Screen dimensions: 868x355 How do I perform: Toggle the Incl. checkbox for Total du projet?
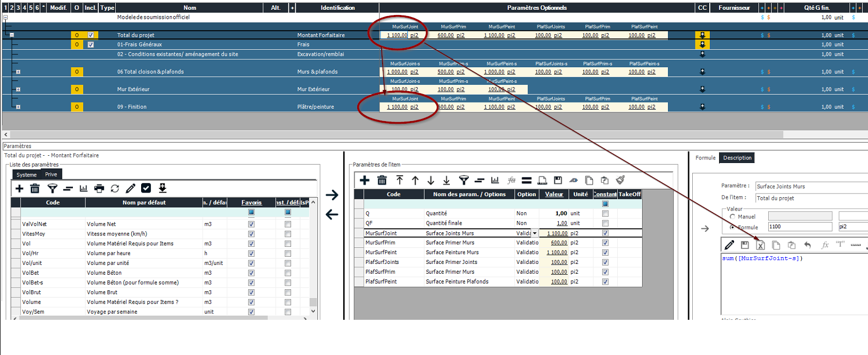(x=91, y=35)
